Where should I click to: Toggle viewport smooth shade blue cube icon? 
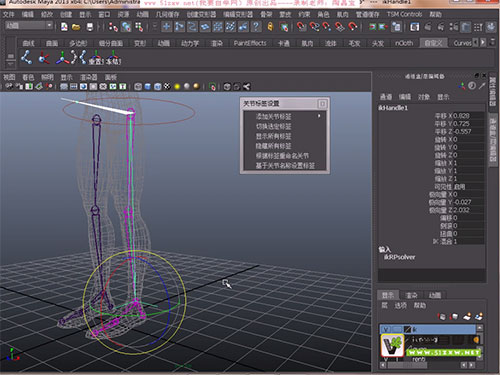148,87
